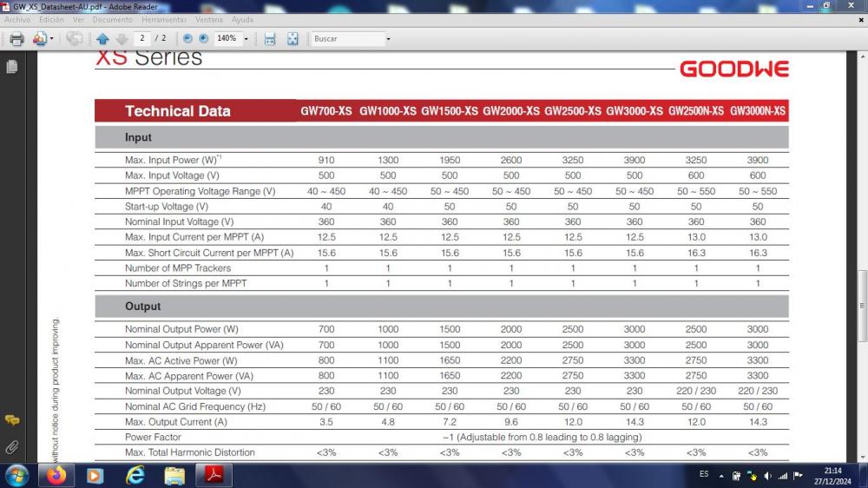
Task: Click the Number of MPP Trackers label
Action: (x=178, y=268)
